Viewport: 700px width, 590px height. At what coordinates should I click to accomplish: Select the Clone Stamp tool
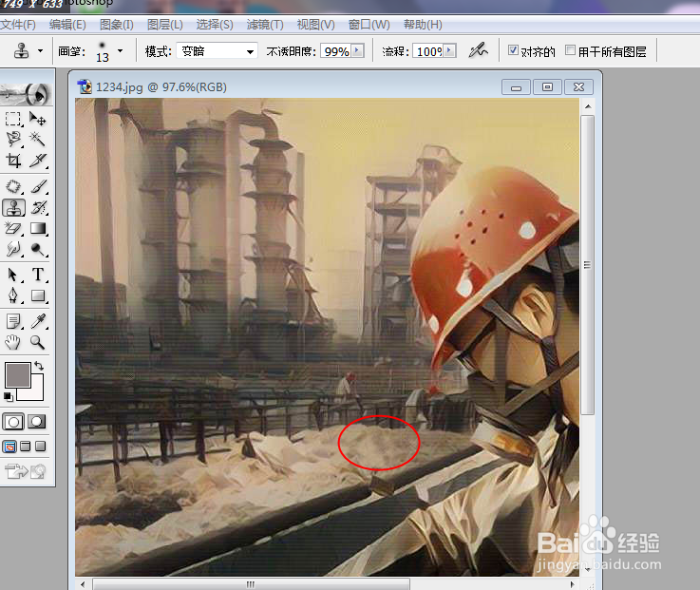pos(13,208)
